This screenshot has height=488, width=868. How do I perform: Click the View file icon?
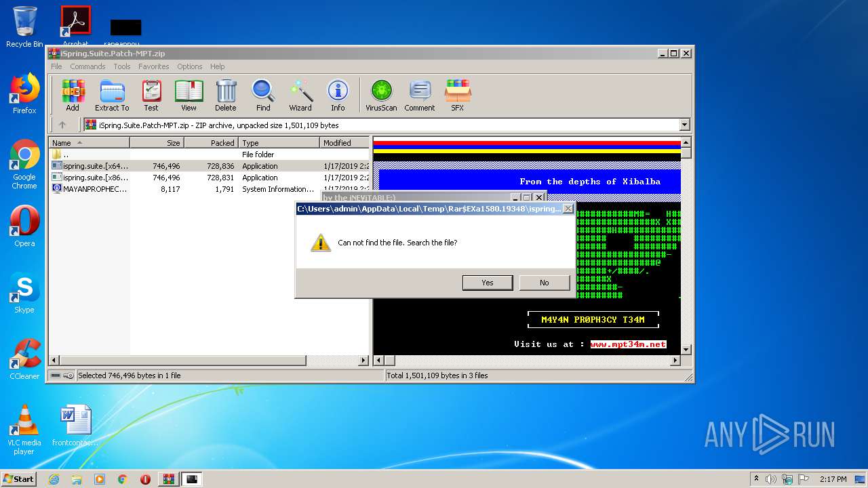[189, 95]
